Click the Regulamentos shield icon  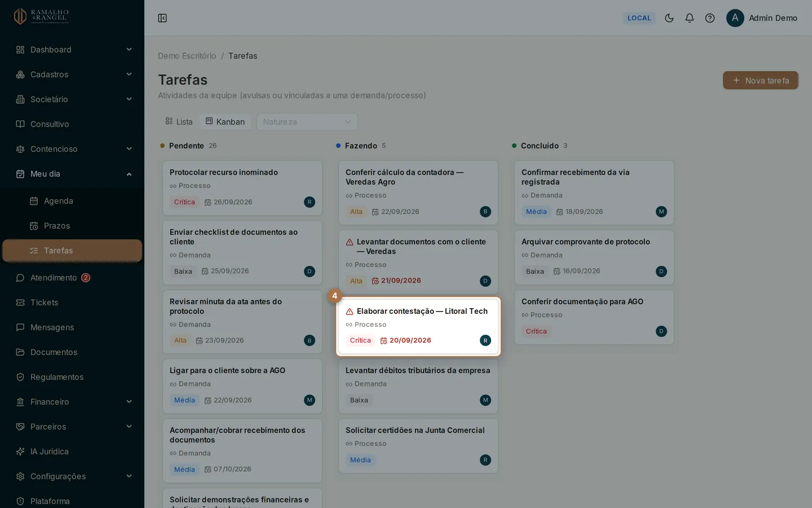[x=20, y=377]
